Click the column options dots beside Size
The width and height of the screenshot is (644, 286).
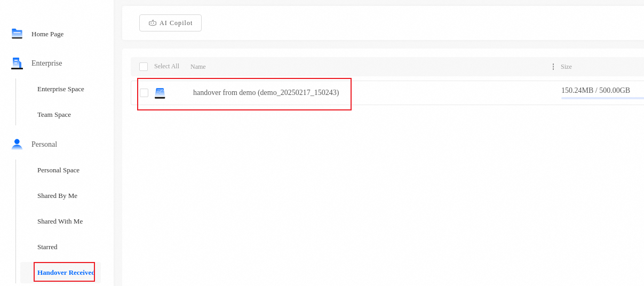tap(553, 67)
